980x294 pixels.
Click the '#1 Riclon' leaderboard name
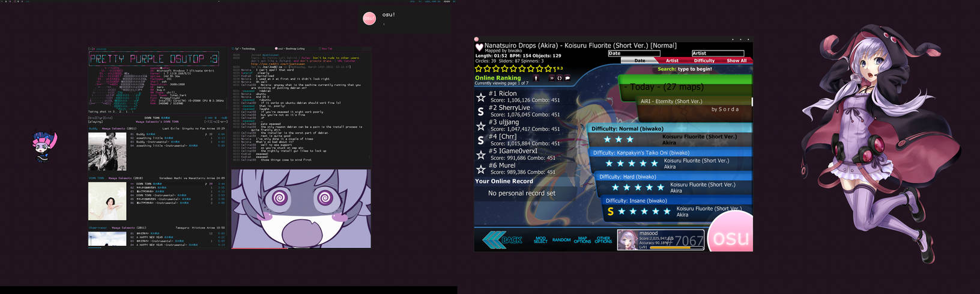point(503,93)
